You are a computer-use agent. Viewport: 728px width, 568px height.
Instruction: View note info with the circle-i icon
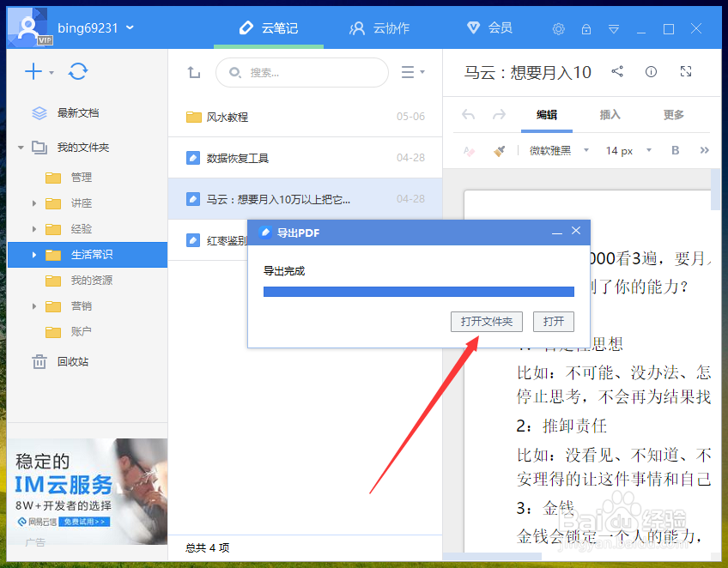click(x=651, y=72)
